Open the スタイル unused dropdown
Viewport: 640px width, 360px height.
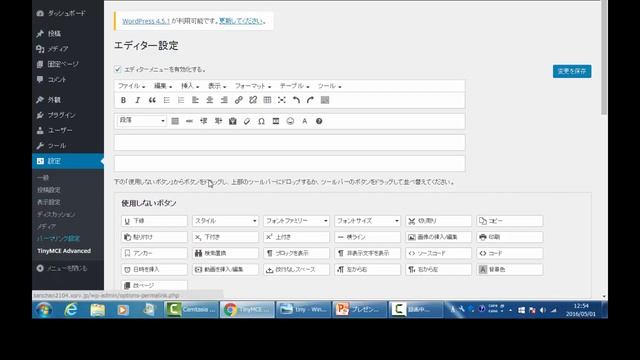225,221
